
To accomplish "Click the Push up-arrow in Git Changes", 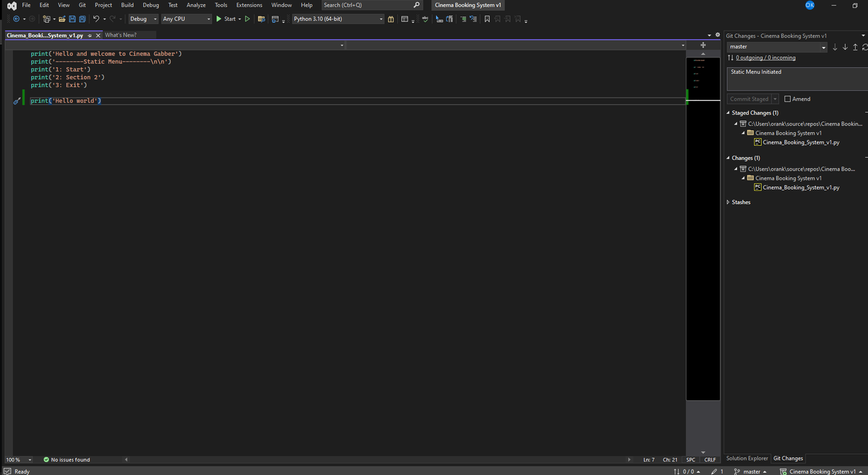I will (x=855, y=47).
